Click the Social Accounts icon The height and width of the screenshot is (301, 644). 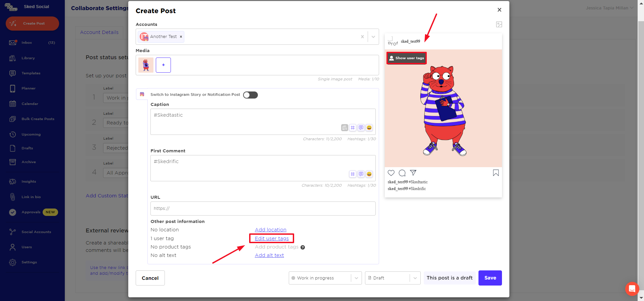point(12,232)
